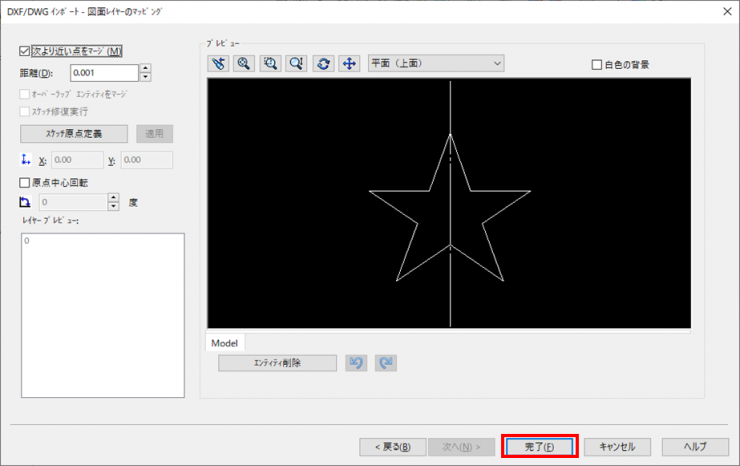740x466 pixels.
Task: Click the undo arrow icon beside エンティティ削除
Action: (x=356, y=363)
